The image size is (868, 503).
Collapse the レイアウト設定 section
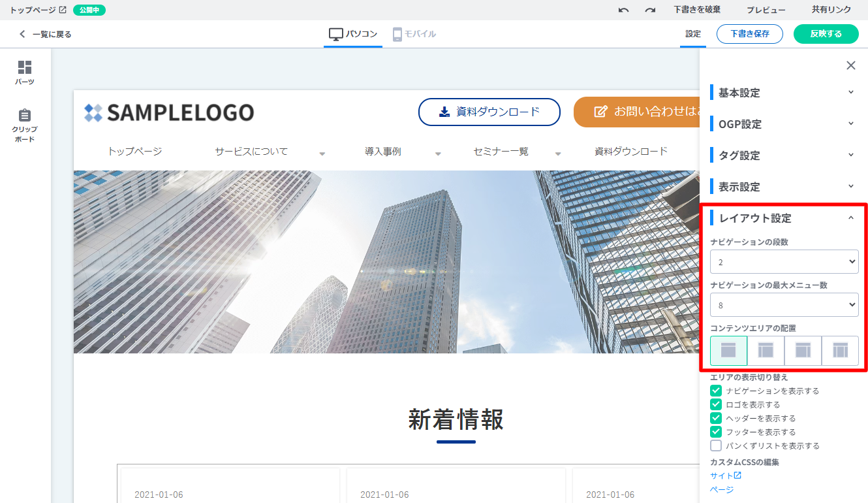(x=783, y=218)
